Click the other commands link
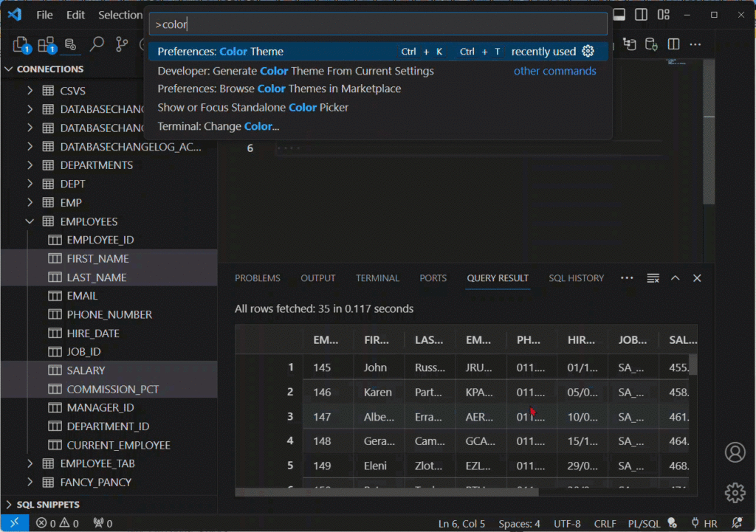 [x=554, y=71]
